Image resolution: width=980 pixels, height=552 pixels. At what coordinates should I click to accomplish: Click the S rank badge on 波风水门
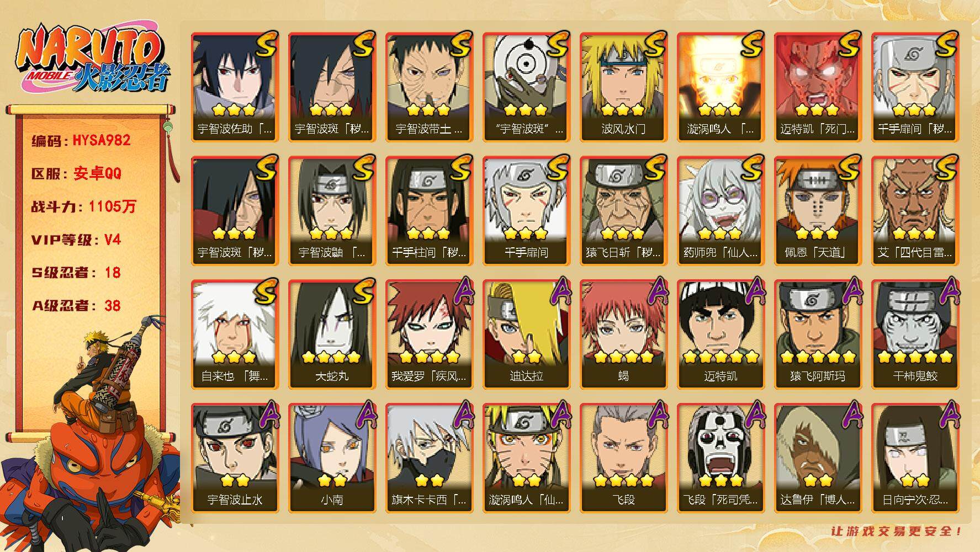pos(655,44)
